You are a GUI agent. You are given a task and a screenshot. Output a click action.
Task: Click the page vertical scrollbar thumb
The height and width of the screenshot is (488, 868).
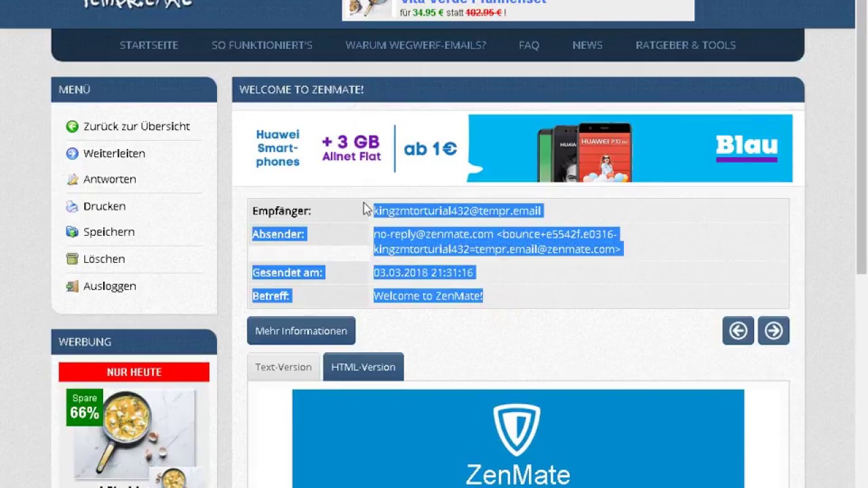[x=861, y=137]
